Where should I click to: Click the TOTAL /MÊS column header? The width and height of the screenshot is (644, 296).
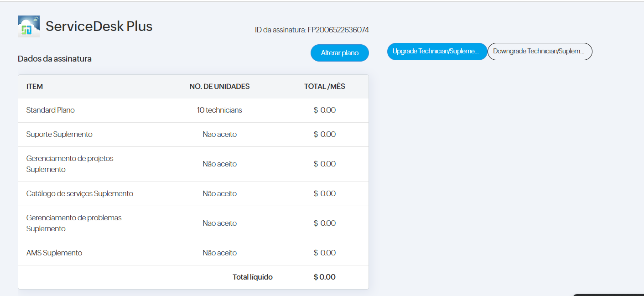point(324,87)
